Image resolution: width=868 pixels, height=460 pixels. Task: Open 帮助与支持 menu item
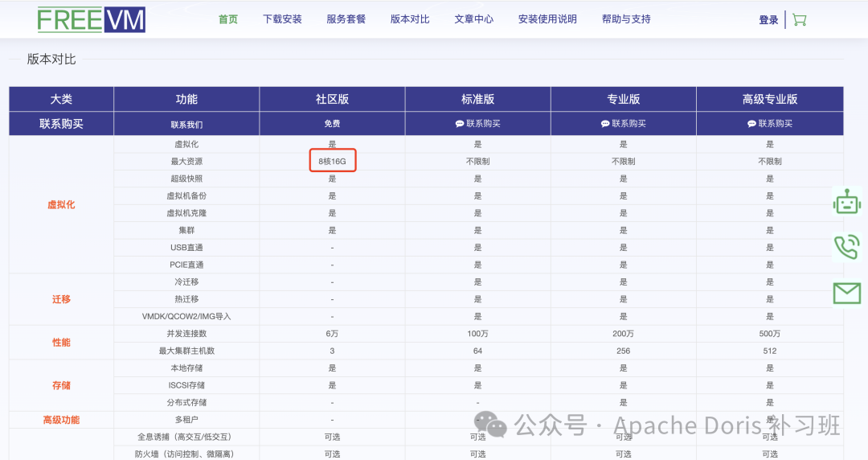point(626,19)
